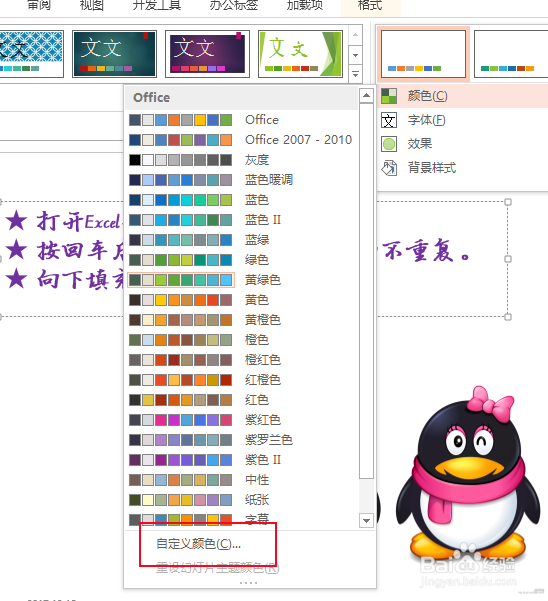Expand the full themes gallery
Screen dimensions: 548x601
(x=355, y=74)
